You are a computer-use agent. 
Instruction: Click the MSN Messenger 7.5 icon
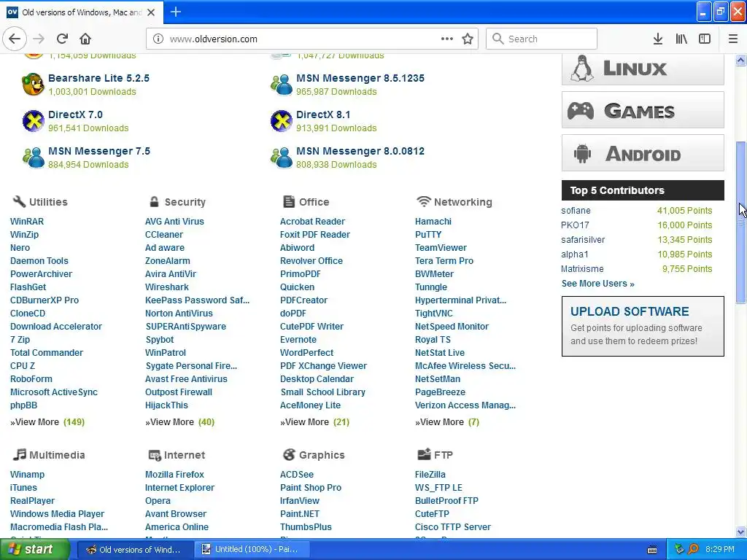(x=34, y=157)
